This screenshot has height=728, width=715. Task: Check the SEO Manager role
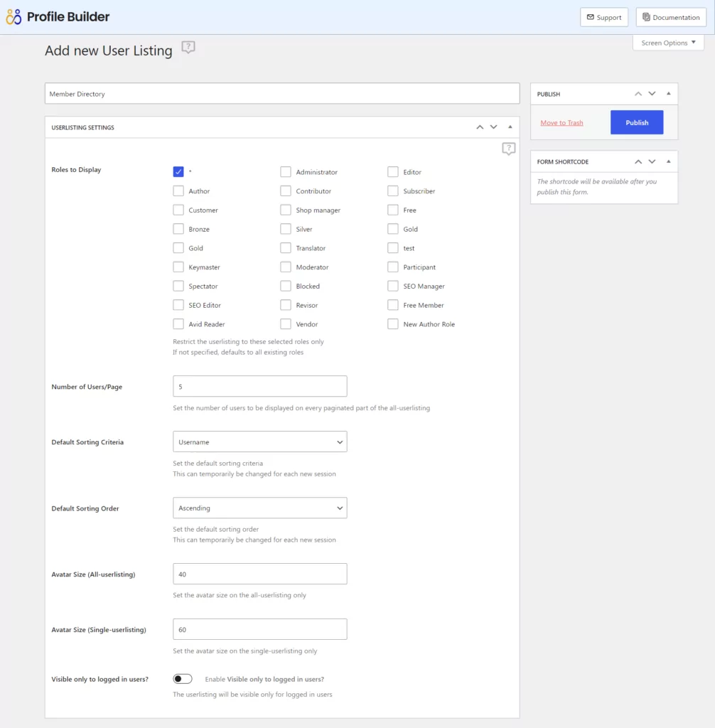coord(393,286)
